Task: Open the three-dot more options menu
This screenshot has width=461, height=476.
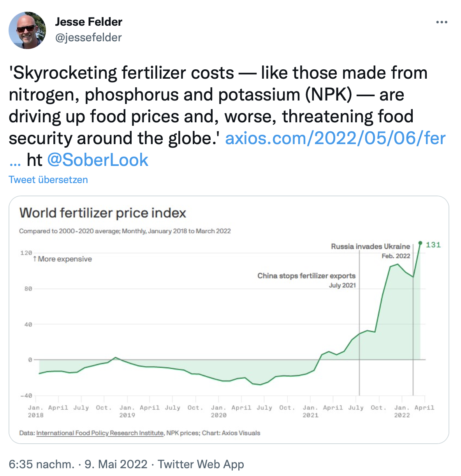Action: pos(442,22)
